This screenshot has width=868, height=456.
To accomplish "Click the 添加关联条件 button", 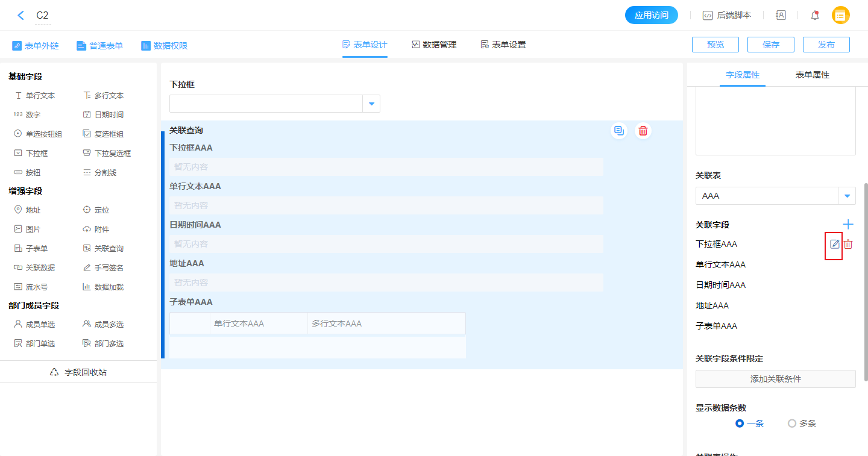I will tap(775, 379).
